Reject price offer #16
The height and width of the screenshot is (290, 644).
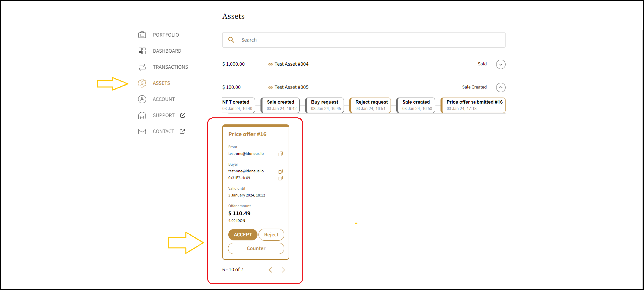tap(271, 235)
